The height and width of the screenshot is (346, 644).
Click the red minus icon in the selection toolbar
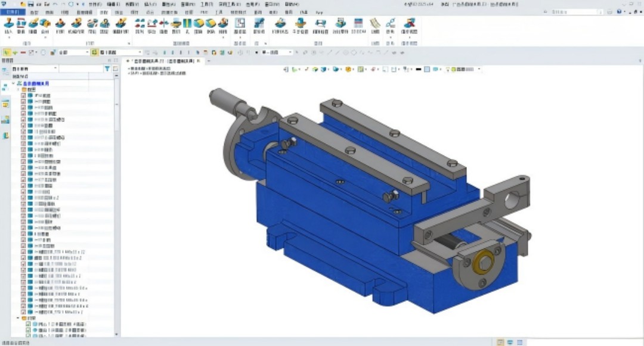pyautogui.click(x=23, y=52)
